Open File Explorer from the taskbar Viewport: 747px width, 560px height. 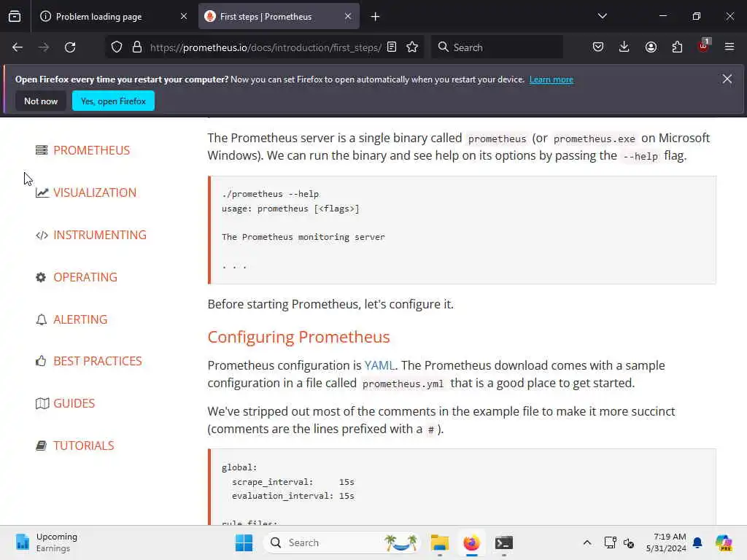pyautogui.click(x=440, y=542)
